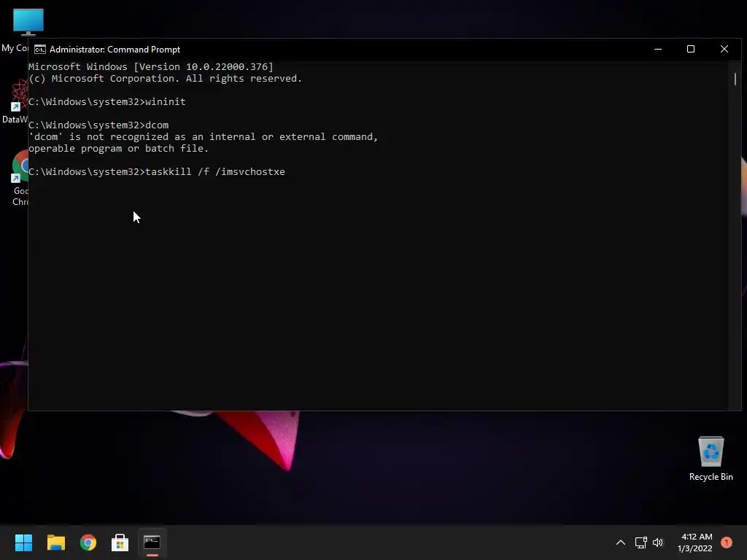Maximize the Command Prompt window
Screen dimensions: 747x560
point(691,49)
